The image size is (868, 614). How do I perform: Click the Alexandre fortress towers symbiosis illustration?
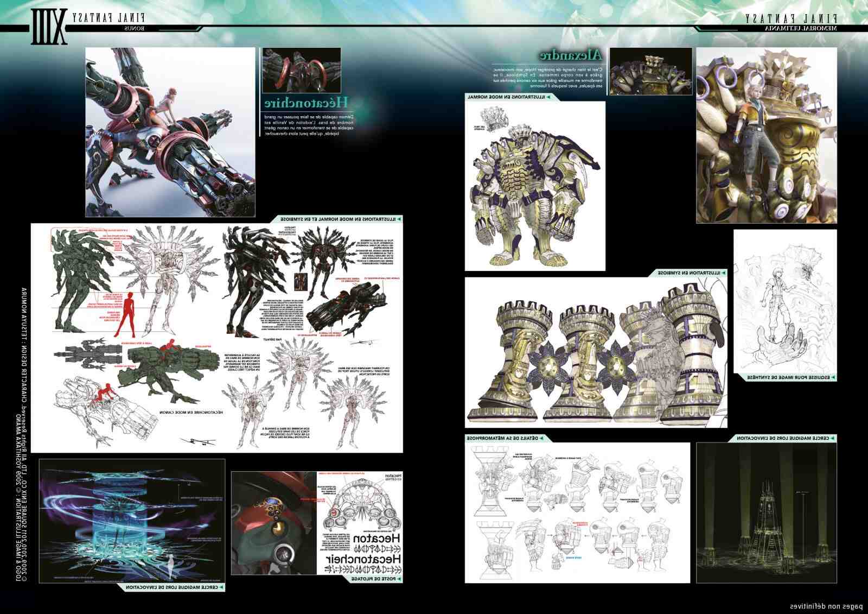[596, 353]
